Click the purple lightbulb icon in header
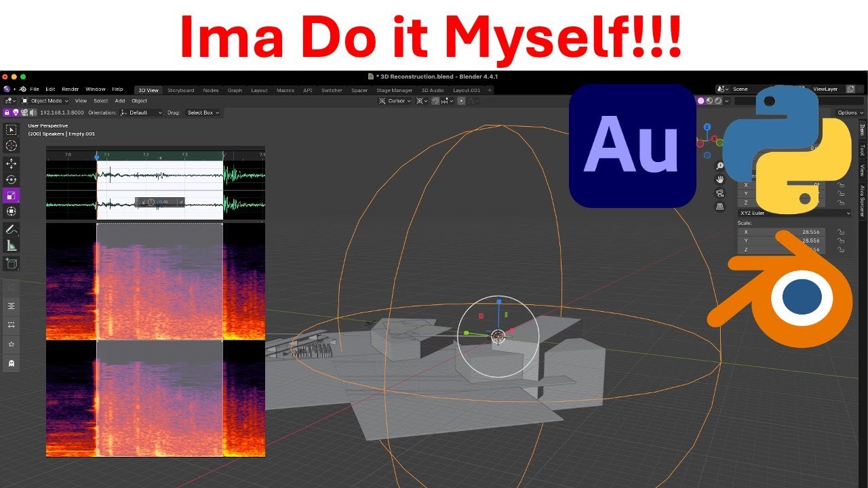 tap(16, 113)
